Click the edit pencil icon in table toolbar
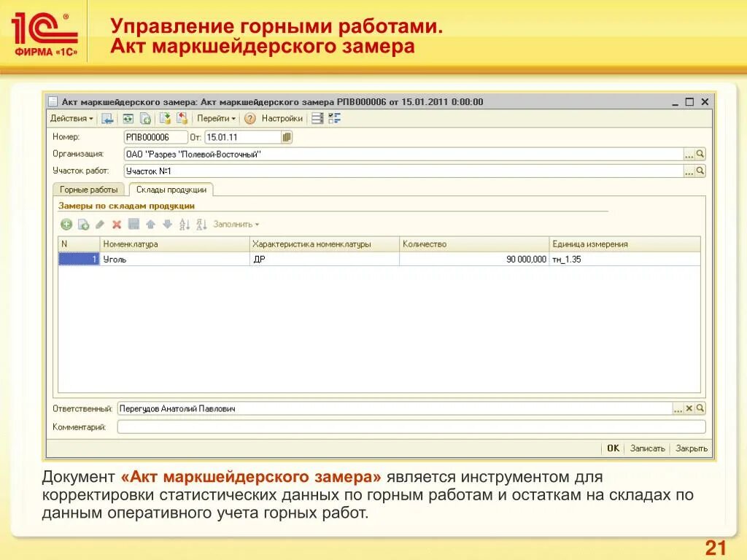747x560 pixels. click(x=99, y=225)
